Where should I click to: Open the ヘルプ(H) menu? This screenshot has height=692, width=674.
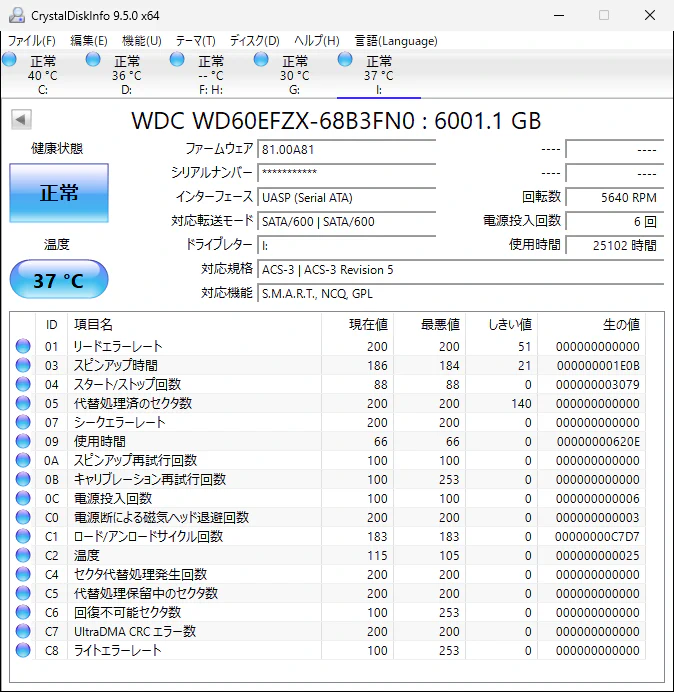[x=317, y=41]
